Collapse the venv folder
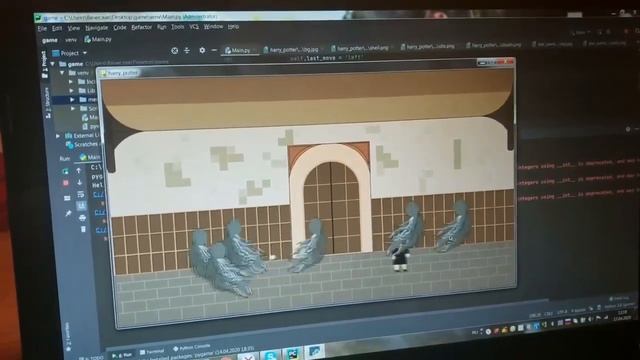Screen dimensions: 640x360 [62, 73]
